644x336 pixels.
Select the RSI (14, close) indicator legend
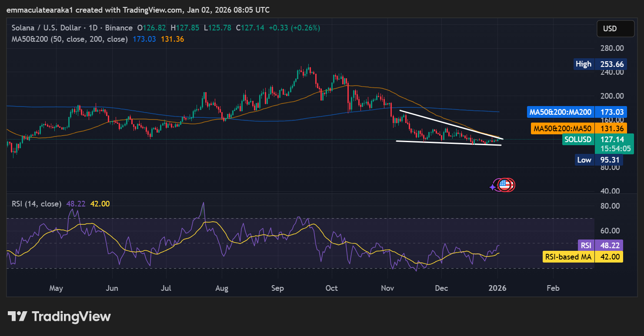click(x=37, y=204)
